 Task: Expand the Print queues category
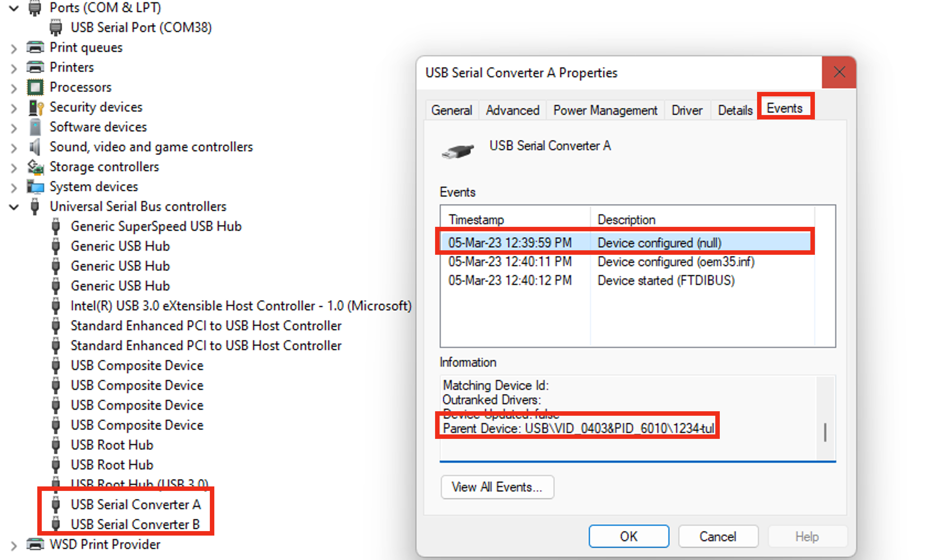[x=14, y=48]
